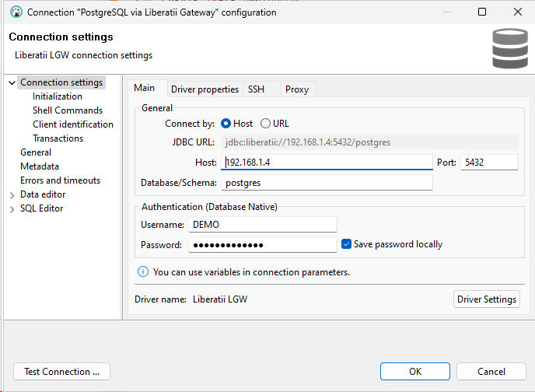
Task: Click the Port input field
Action: [489, 163]
